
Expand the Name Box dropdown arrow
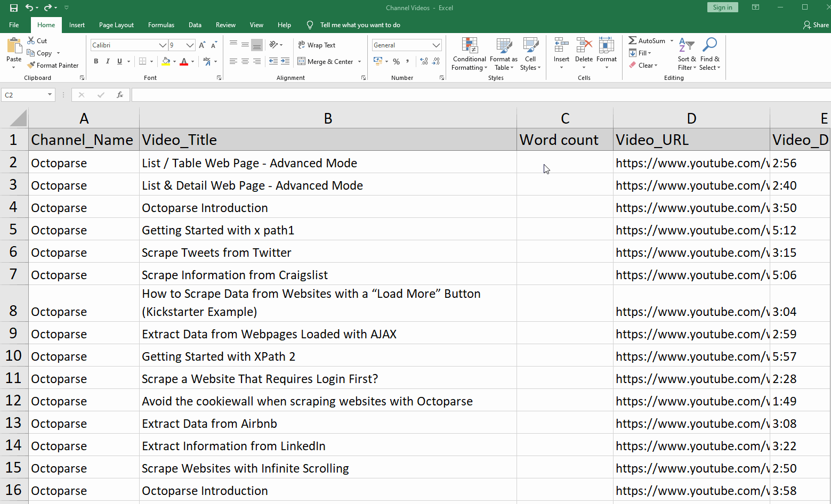[x=50, y=95]
